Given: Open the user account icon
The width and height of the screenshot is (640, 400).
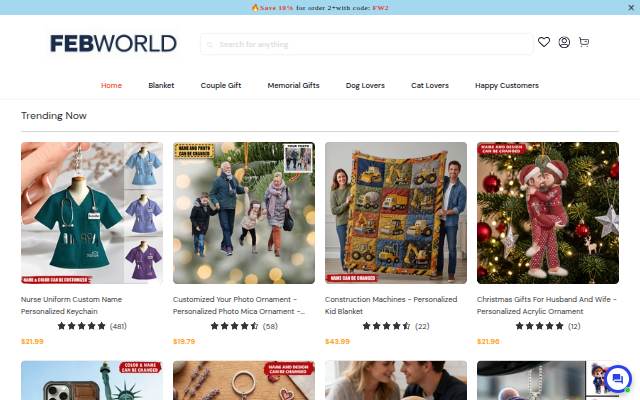Looking at the screenshot, I should [x=564, y=42].
